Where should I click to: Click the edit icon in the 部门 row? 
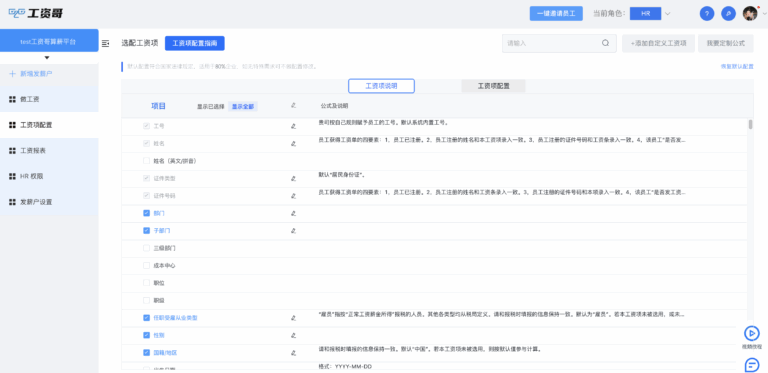coord(293,213)
